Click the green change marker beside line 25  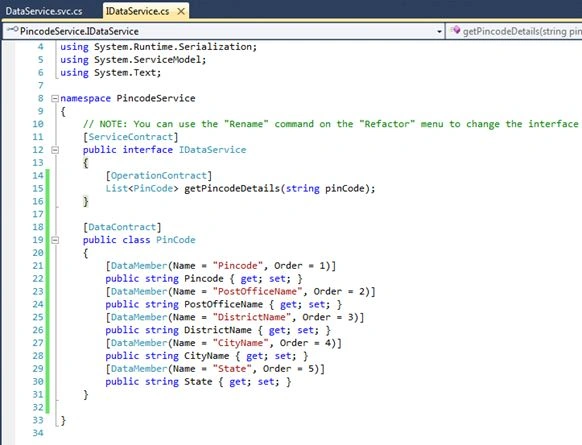pyautogui.click(x=48, y=317)
